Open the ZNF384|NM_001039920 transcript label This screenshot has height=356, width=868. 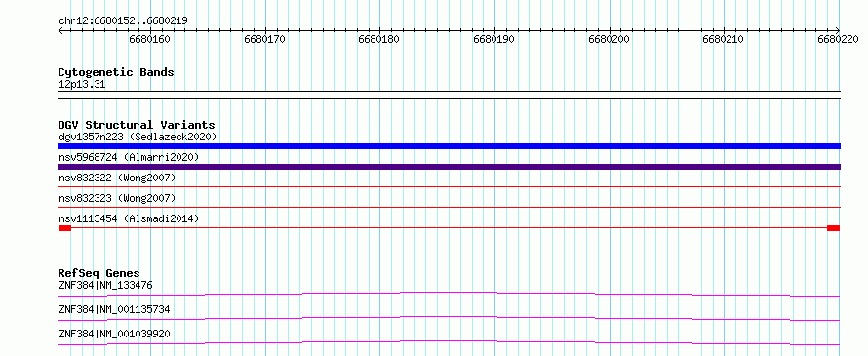pos(114,334)
